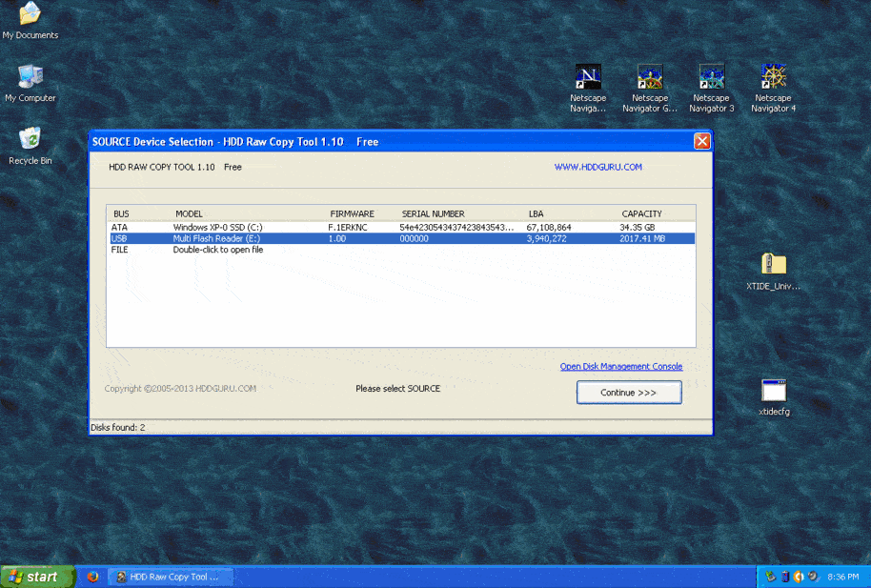The height and width of the screenshot is (588, 871).
Task: Select the xtidecfg program icon
Action: 774,396
